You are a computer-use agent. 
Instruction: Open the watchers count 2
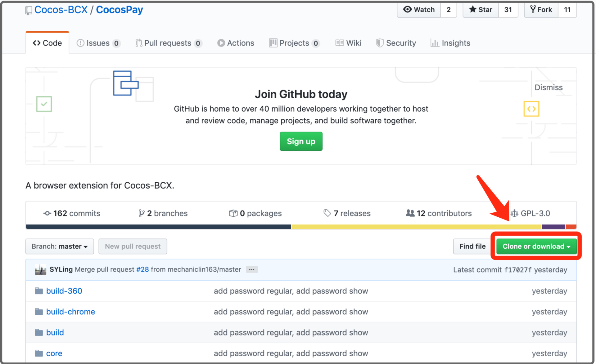pyautogui.click(x=449, y=10)
